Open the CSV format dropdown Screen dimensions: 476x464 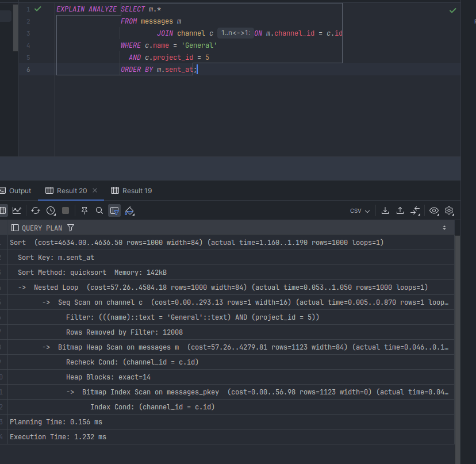[360, 211]
